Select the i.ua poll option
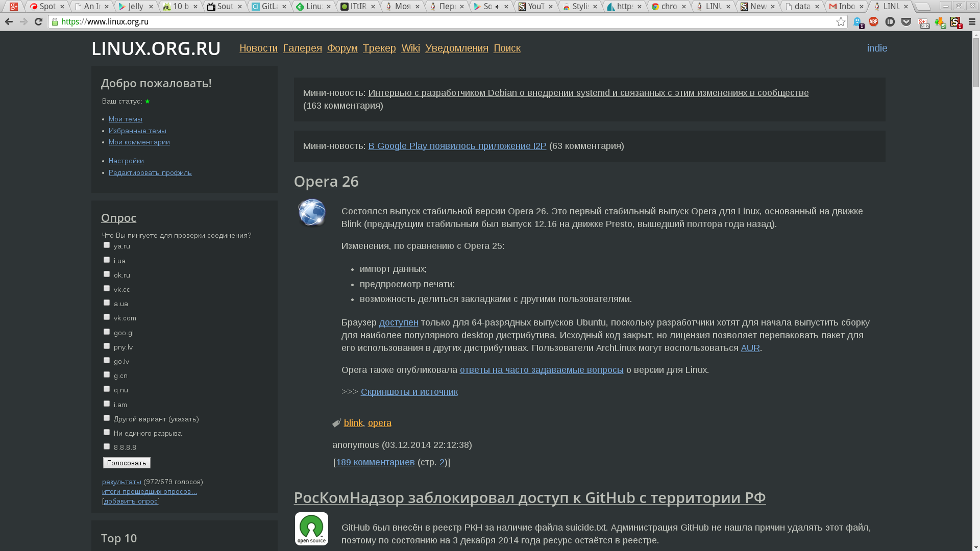Screen dimensions: 980x551 tap(107, 260)
